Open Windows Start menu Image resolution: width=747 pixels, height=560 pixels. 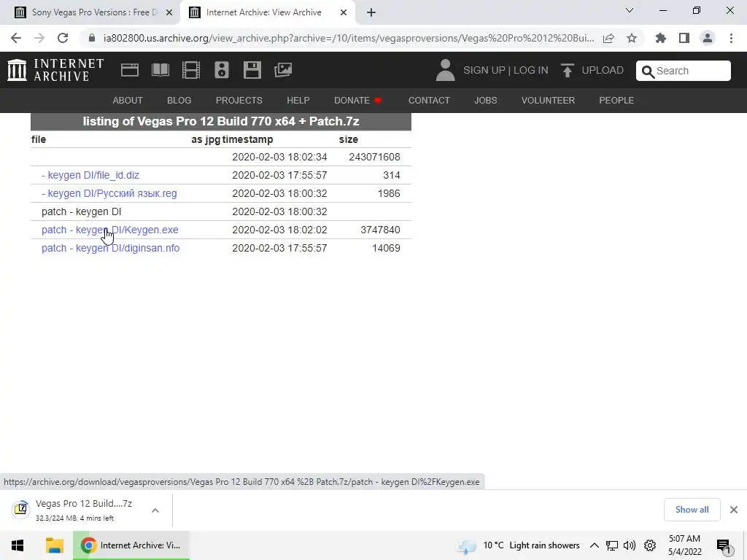click(18, 545)
